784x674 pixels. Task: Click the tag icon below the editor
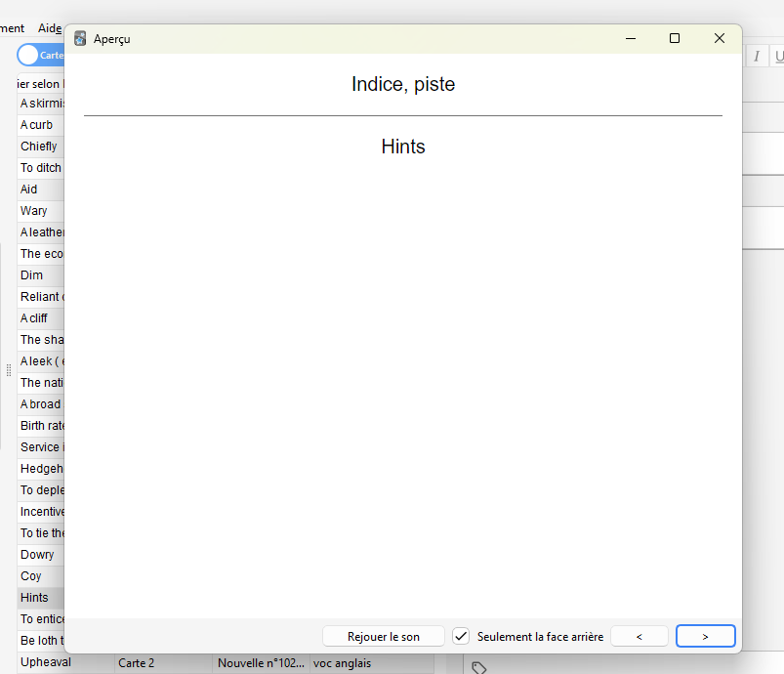point(478,668)
